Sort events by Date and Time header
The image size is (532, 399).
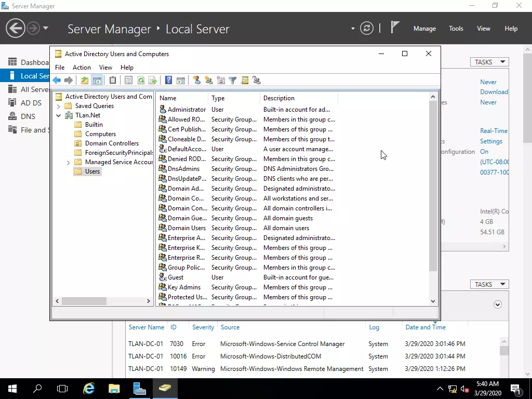(425, 327)
